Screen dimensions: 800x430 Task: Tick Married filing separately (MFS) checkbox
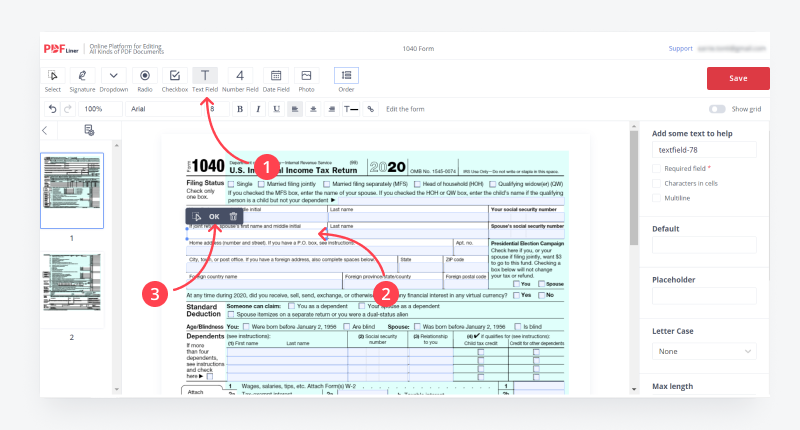[327, 184]
